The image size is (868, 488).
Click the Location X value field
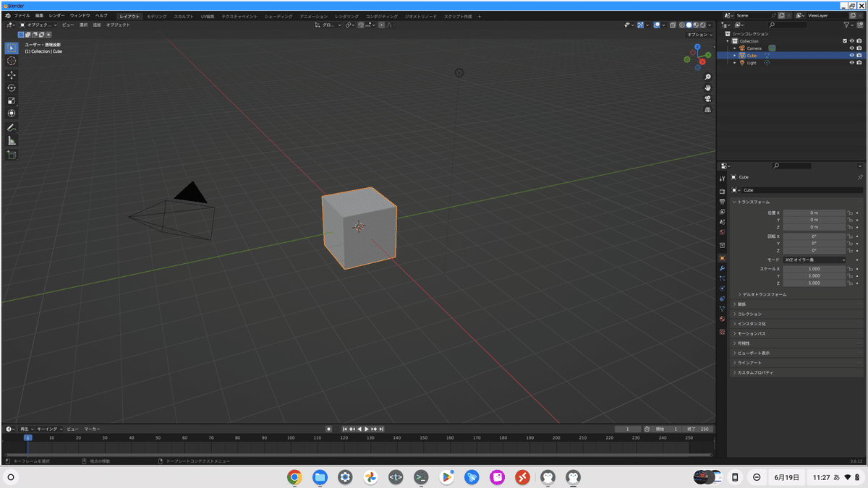[814, 213]
